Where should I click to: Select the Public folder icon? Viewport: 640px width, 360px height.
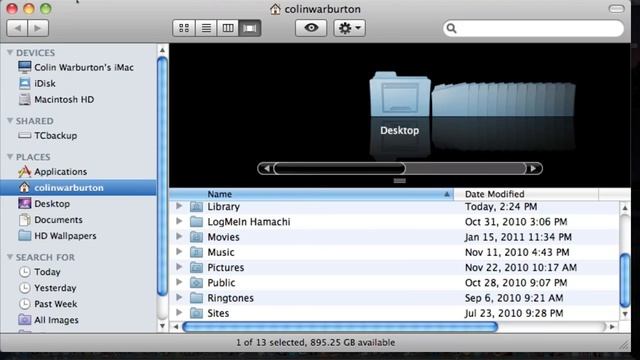point(196,283)
